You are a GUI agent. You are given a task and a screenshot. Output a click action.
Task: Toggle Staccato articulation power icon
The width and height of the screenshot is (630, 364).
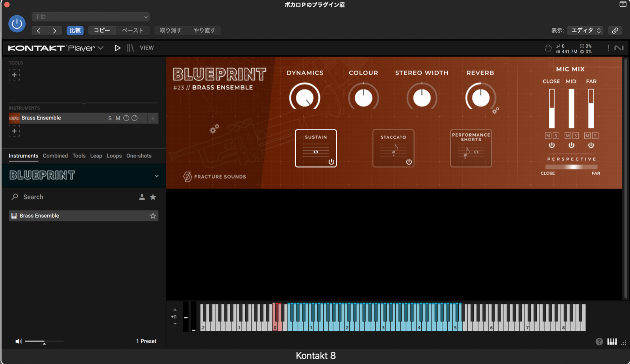[x=409, y=162]
